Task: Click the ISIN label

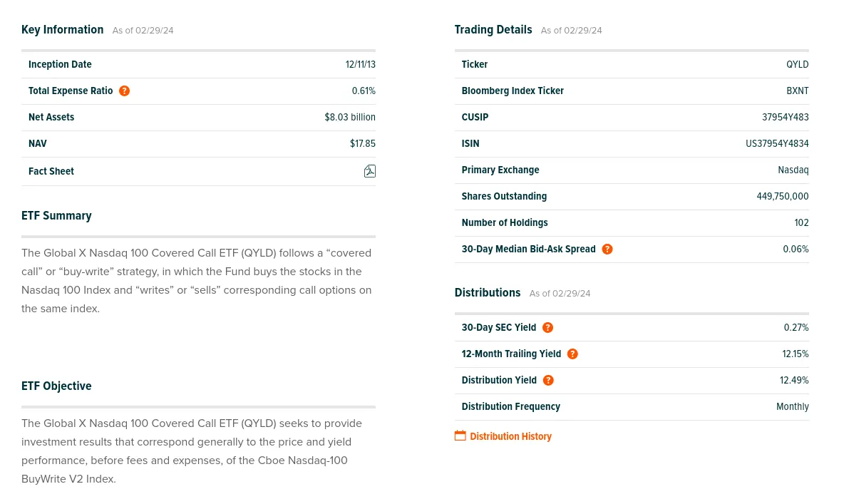Action: [x=470, y=144]
